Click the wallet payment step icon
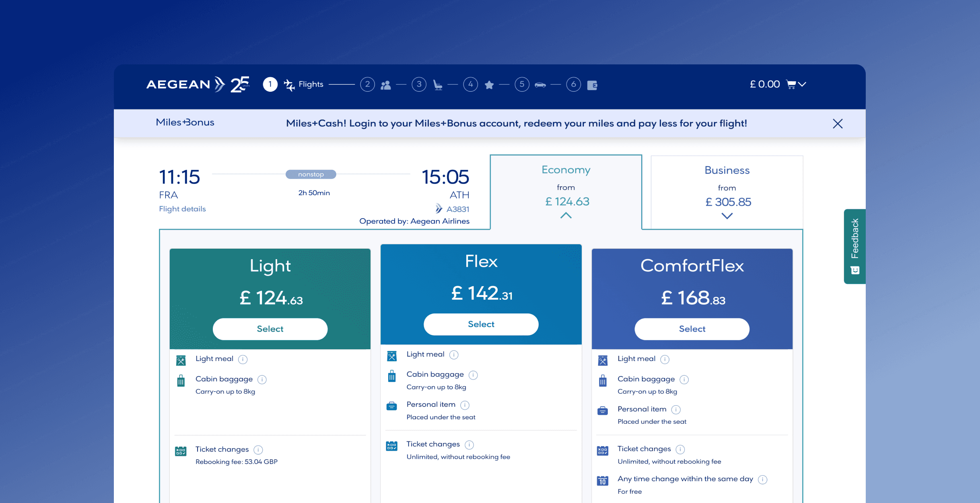This screenshot has width=980, height=503. click(x=592, y=85)
